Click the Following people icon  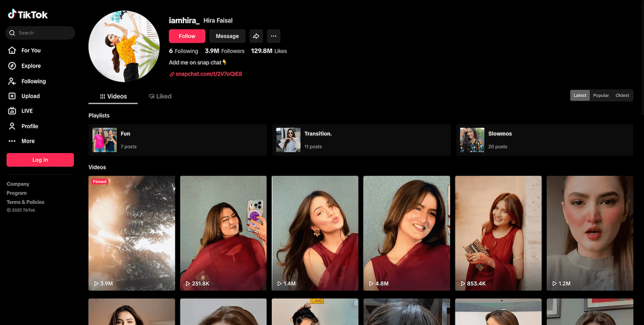[x=12, y=81]
